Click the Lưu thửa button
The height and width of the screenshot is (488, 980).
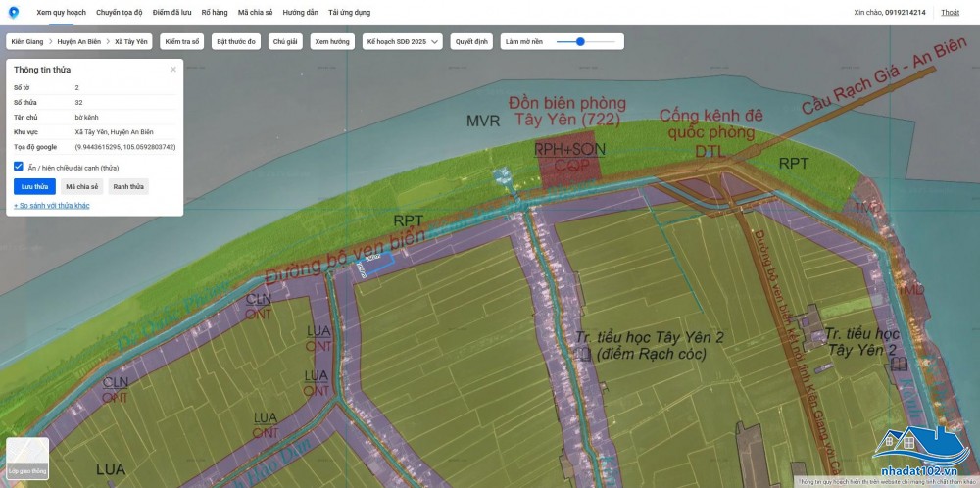click(x=34, y=186)
